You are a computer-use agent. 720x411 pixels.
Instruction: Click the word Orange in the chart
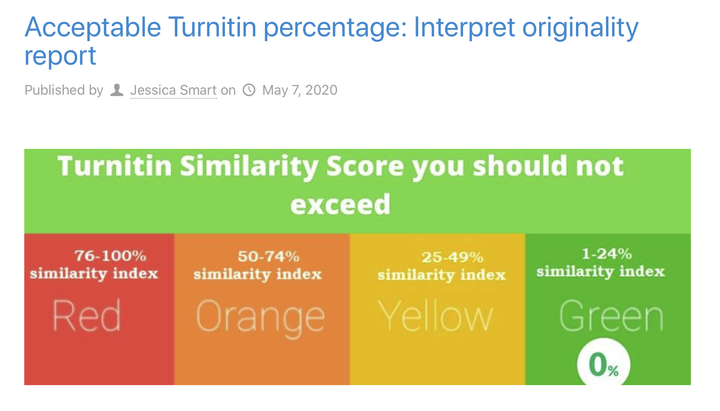pyautogui.click(x=260, y=319)
